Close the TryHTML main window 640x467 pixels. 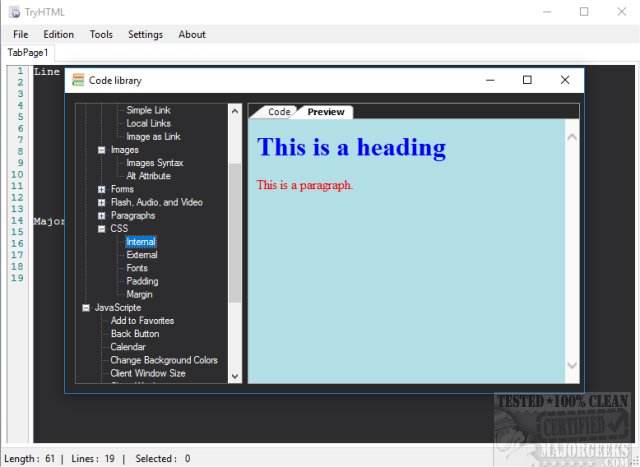621,12
